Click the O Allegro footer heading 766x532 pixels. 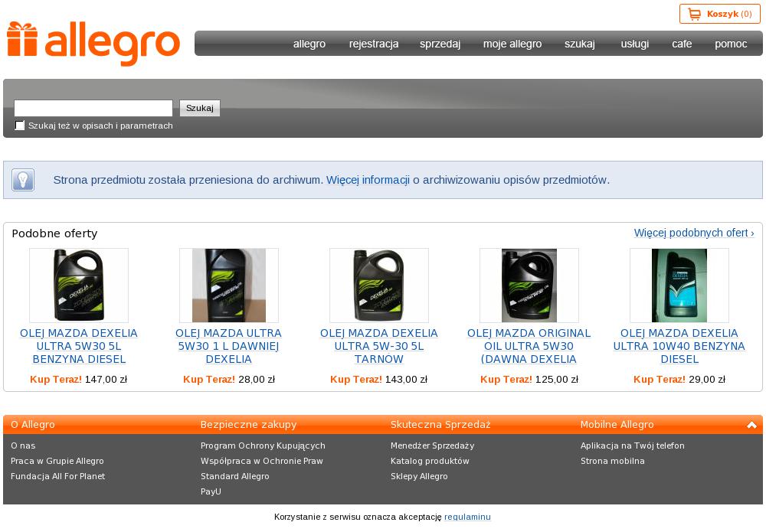coord(33,425)
